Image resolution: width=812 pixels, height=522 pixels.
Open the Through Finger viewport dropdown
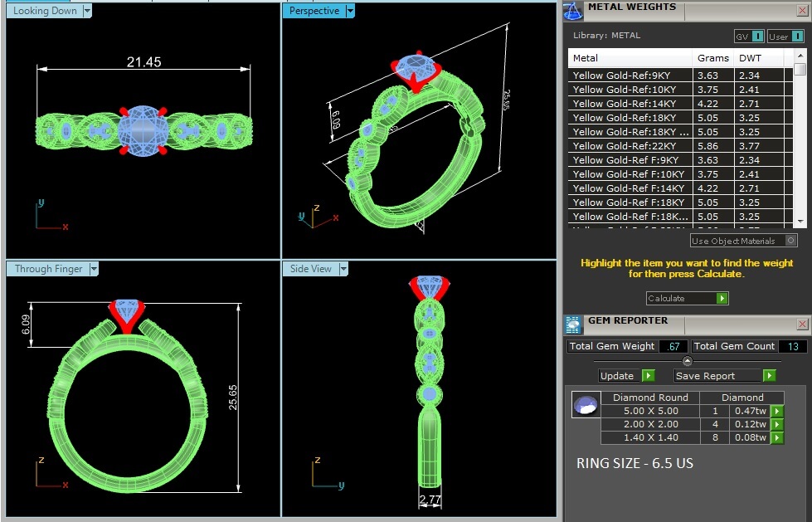click(94, 269)
